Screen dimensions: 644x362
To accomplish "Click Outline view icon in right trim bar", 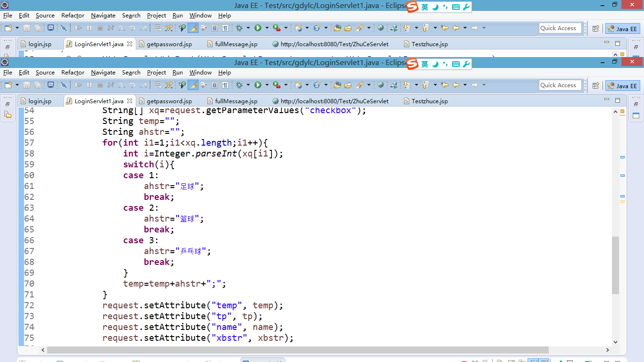I will [636, 115].
